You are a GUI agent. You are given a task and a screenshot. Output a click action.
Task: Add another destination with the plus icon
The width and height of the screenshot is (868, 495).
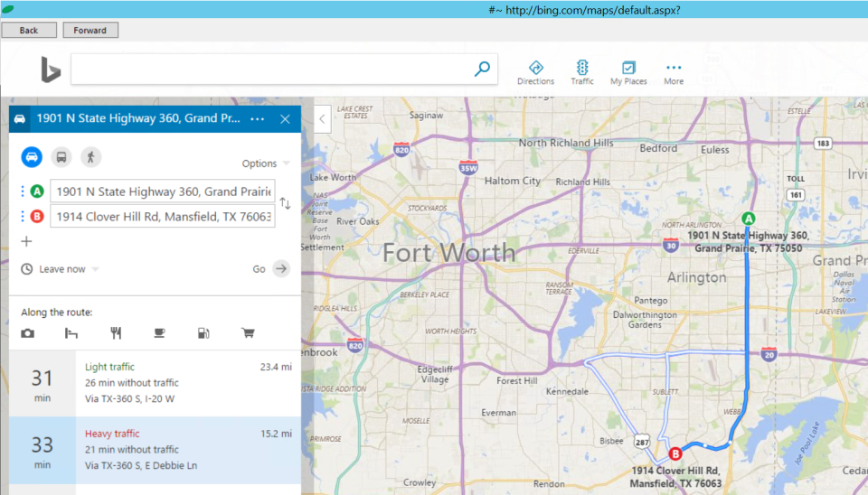click(26, 241)
